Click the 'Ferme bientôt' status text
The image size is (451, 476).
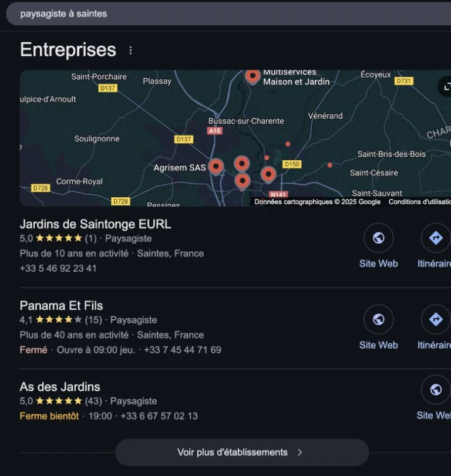pos(49,416)
